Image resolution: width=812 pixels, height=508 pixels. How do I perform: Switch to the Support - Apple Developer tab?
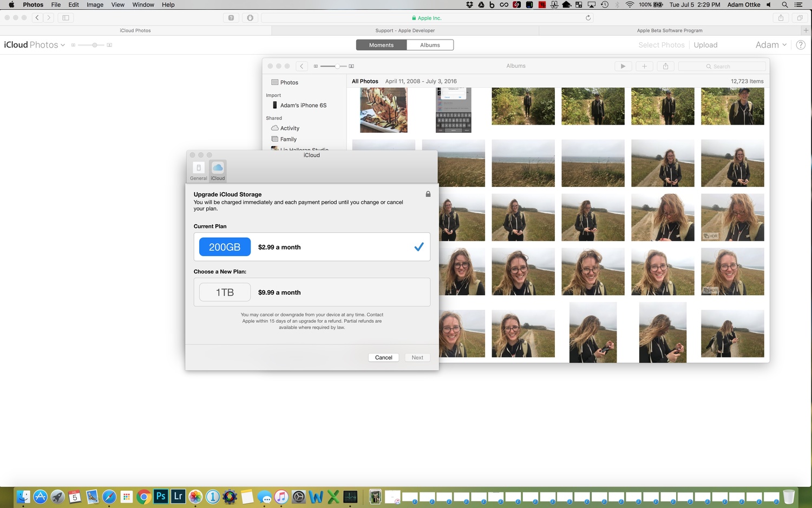[405, 30]
